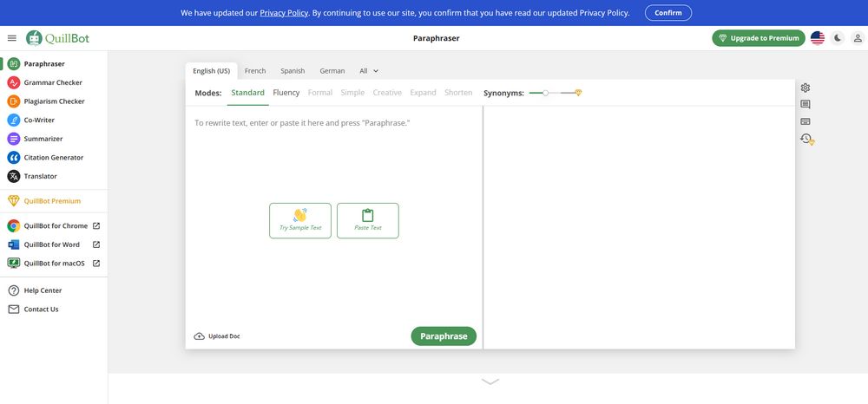Open paraphraser settings gear icon
868x404 pixels.
806,88
